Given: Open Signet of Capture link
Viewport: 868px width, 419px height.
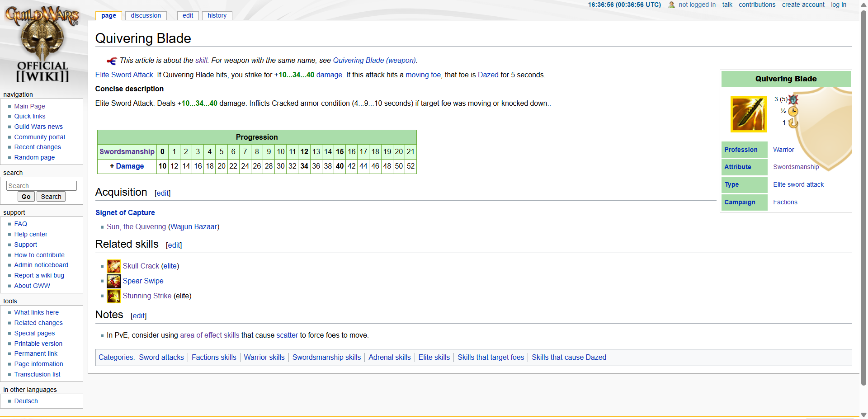Looking at the screenshot, I should coord(125,212).
